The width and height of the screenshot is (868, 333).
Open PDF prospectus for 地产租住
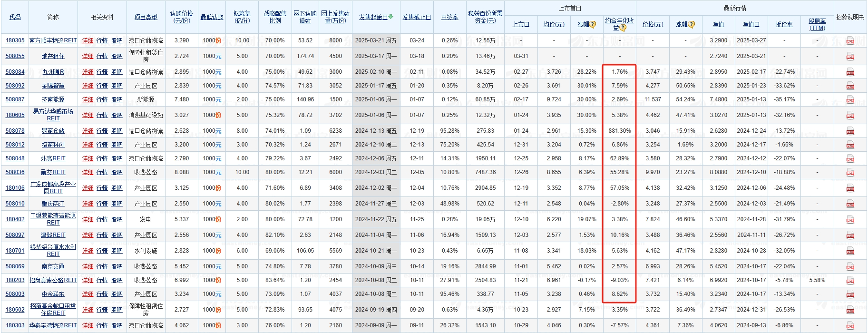[x=850, y=56]
